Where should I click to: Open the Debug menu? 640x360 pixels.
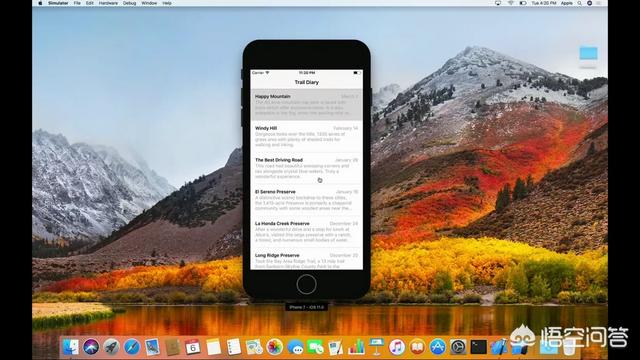129,3
